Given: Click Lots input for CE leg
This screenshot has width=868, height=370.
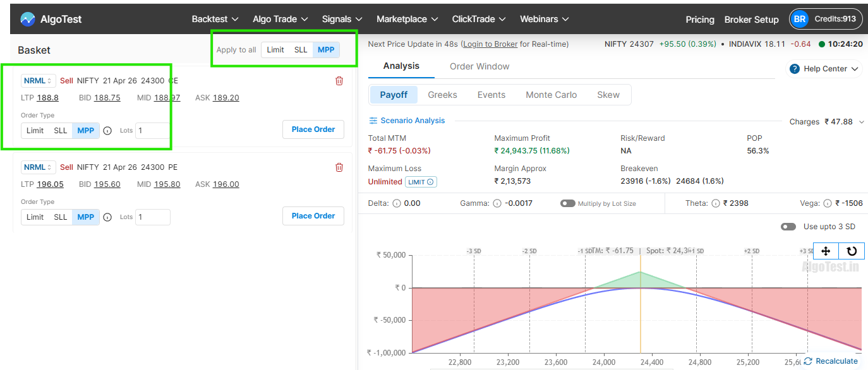Looking at the screenshot, I should coord(152,131).
